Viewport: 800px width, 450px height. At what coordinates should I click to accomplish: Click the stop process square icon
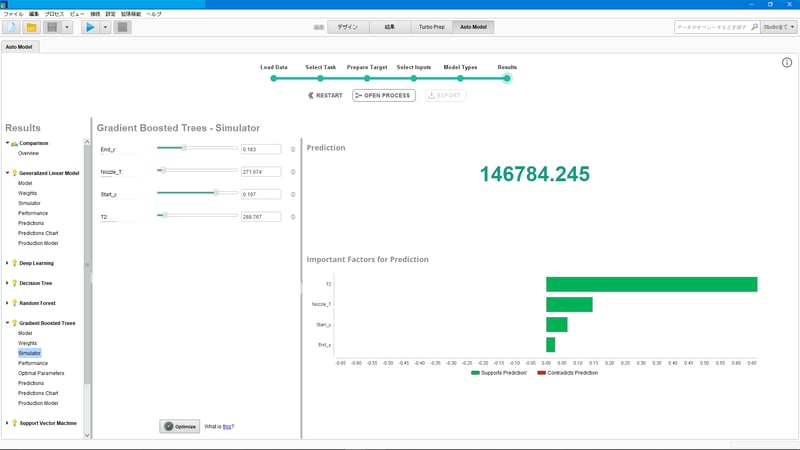tap(122, 28)
